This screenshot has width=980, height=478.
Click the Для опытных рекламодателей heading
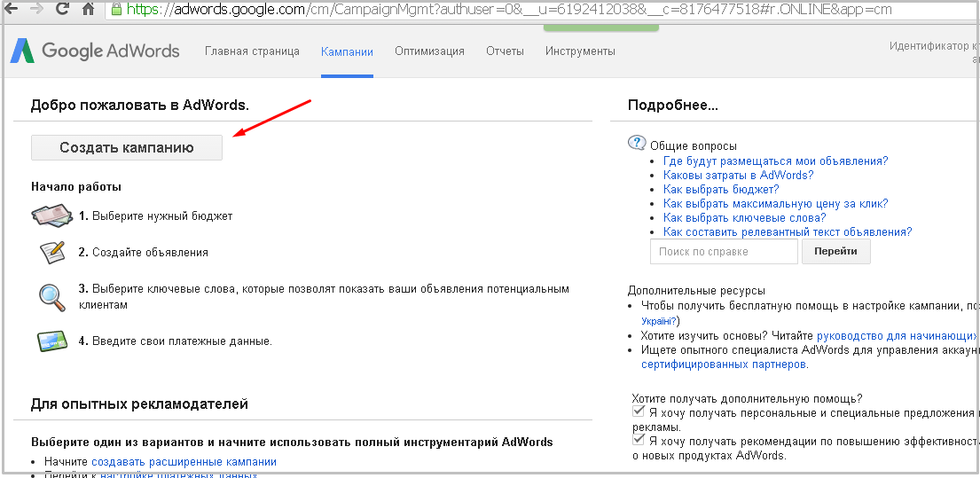(139, 404)
